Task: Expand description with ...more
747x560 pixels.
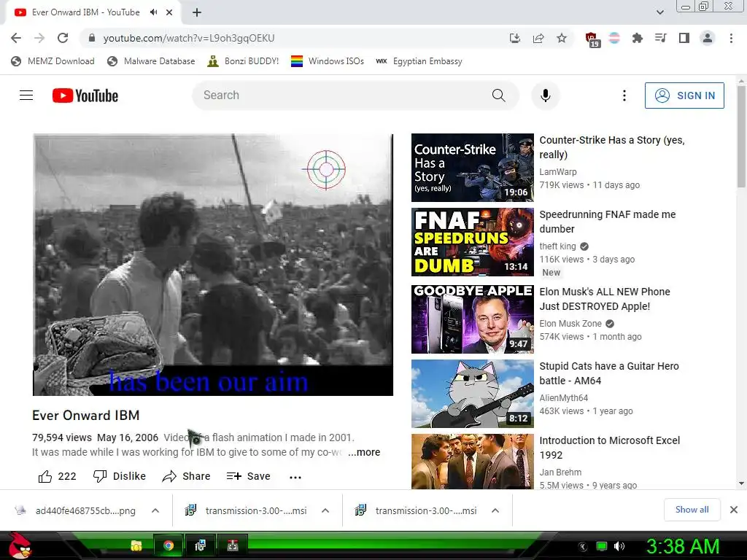Action: (x=364, y=452)
